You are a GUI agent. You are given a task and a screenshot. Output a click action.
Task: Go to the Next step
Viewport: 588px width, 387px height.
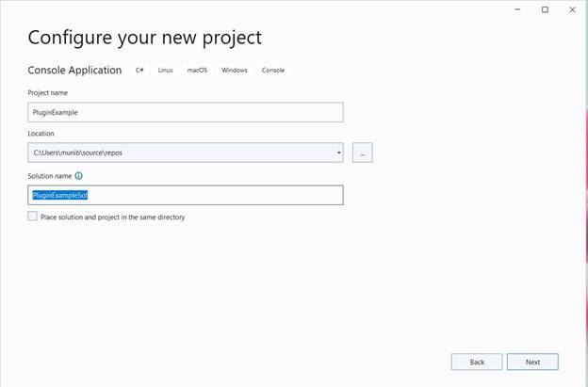pyautogui.click(x=532, y=362)
